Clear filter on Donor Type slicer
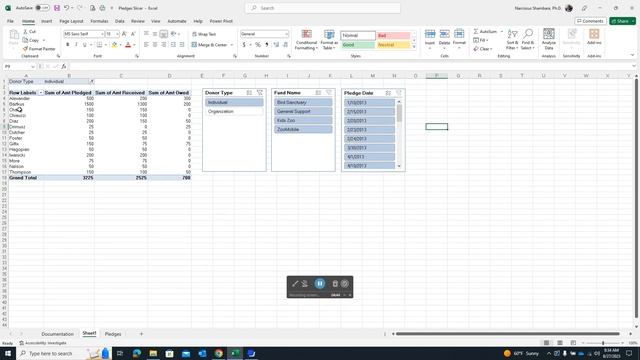640x360 pixels. click(260, 93)
